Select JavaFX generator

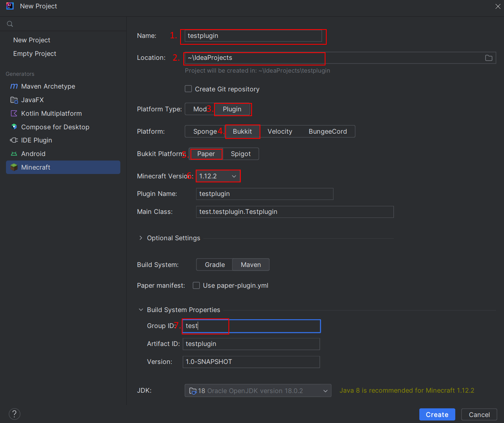63,100
